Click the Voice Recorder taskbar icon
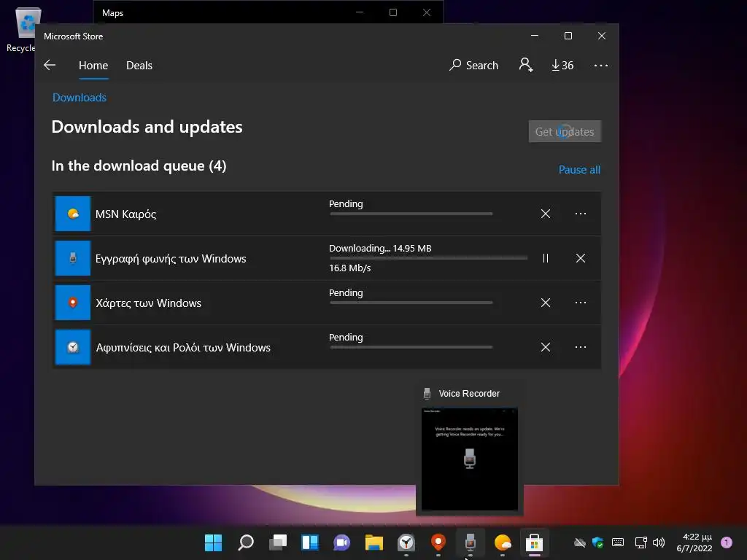Viewport: 747px width, 560px height. [x=471, y=542]
